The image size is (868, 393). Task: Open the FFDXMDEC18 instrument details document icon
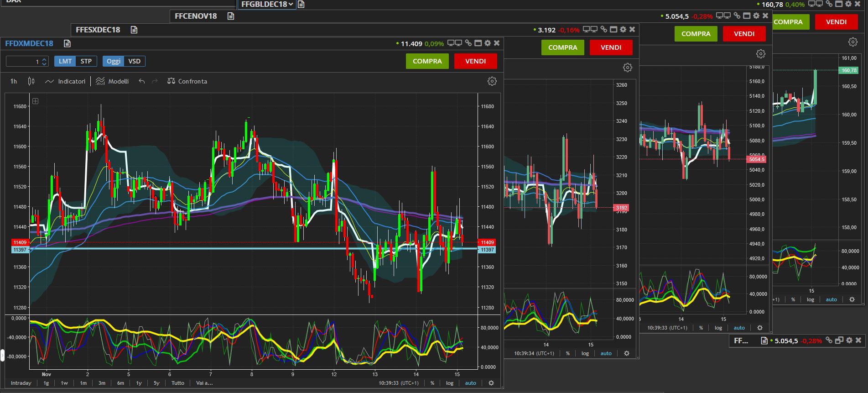(x=68, y=43)
